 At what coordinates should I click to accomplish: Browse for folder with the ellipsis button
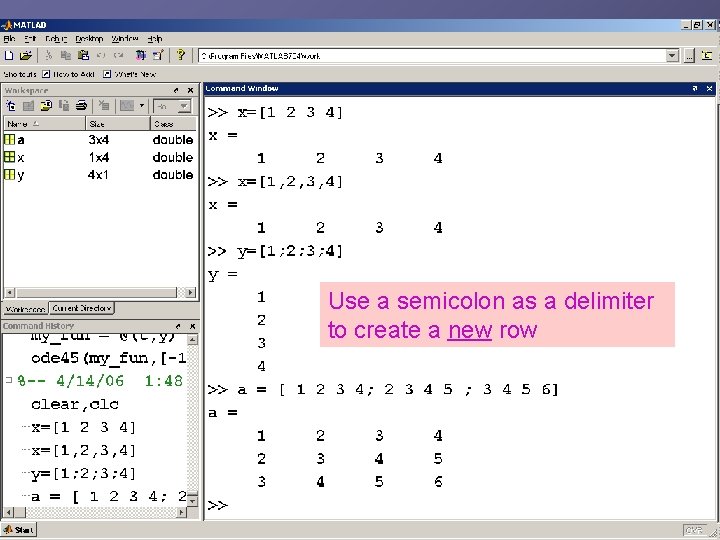click(x=689, y=56)
